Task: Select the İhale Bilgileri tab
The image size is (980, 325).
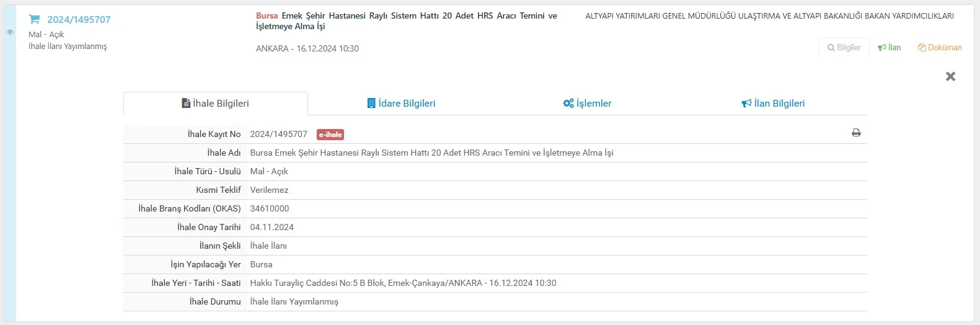Action: (215, 104)
